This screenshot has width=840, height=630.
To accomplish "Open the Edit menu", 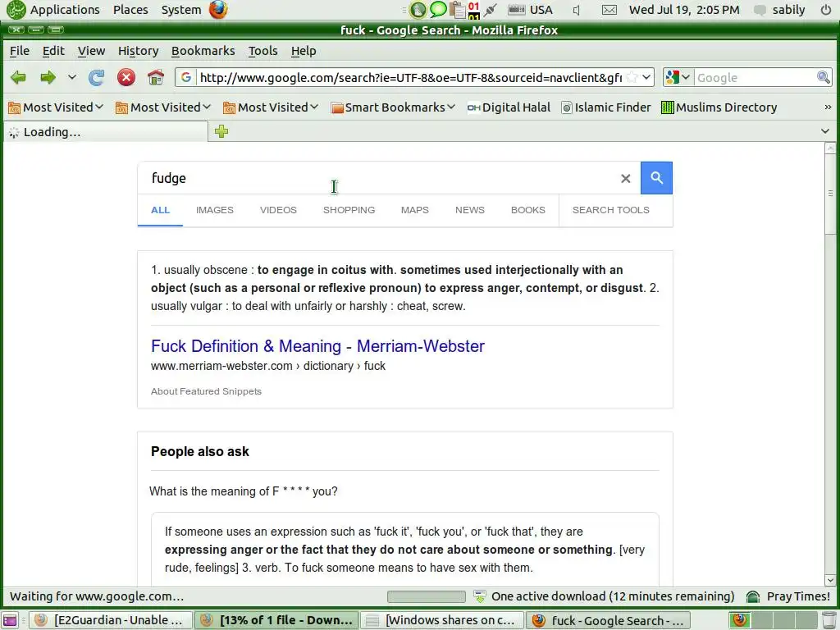I will click(53, 51).
